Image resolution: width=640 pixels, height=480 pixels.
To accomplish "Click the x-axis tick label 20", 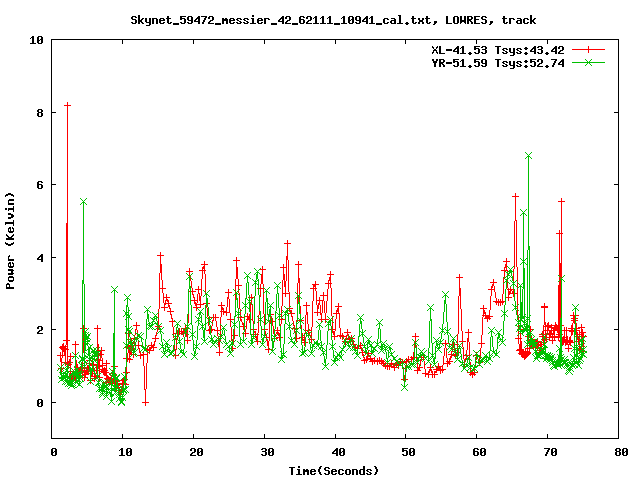I will pos(196,452).
